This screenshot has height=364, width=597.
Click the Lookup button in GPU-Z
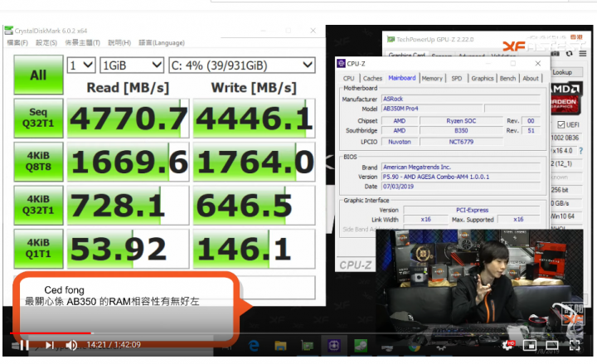[x=566, y=72]
